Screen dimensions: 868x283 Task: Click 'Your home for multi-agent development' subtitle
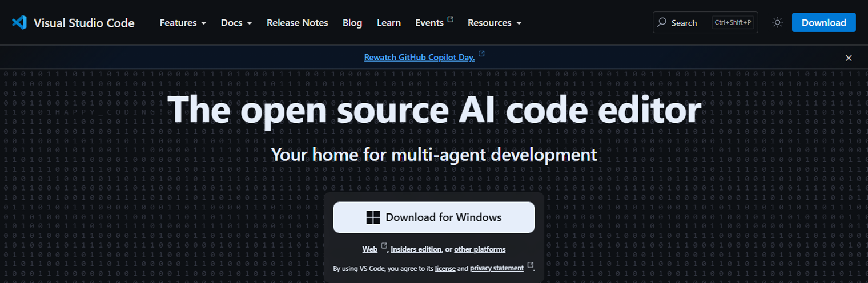[x=434, y=154]
